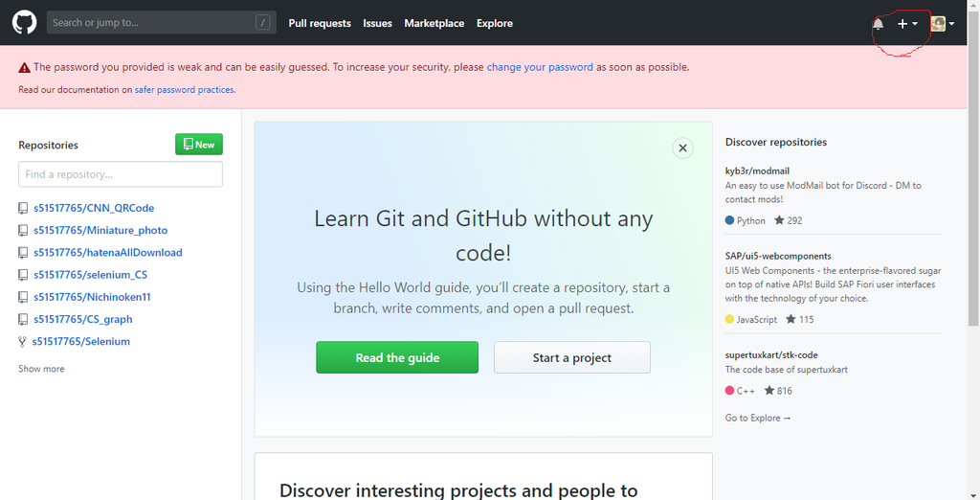Click the 'Repositories' sidebar heading

(48, 145)
